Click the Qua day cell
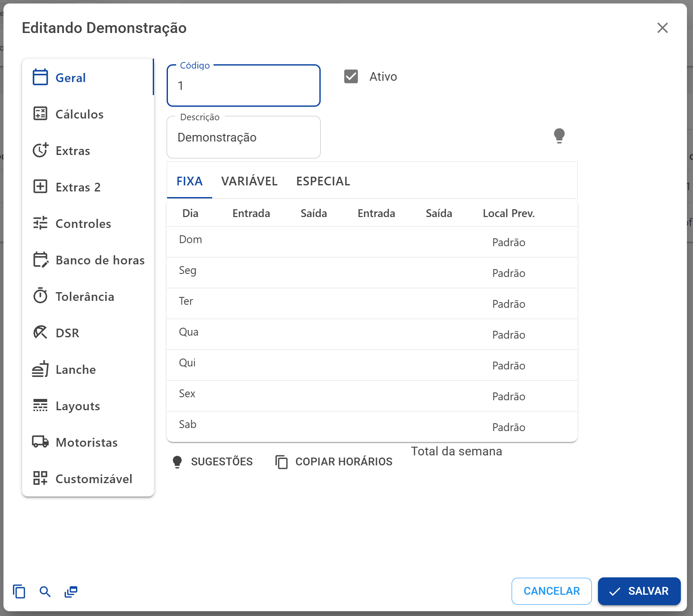The height and width of the screenshot is (616, 693). point(189,332)
